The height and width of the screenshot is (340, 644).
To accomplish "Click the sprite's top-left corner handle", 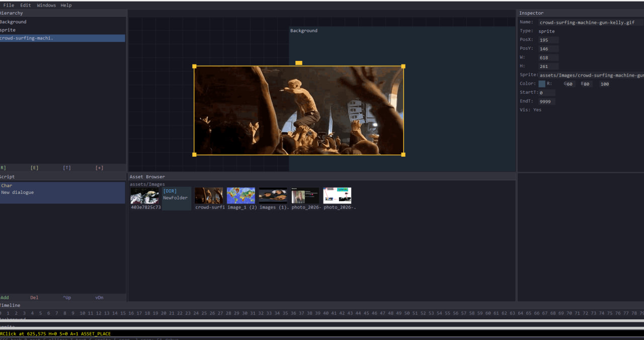I will point(194,66).
